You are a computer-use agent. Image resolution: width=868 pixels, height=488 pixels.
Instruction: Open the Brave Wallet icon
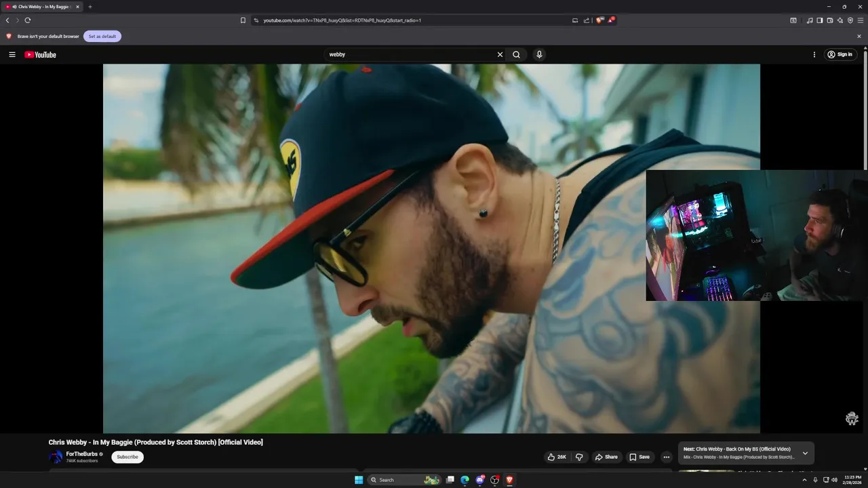830,20
